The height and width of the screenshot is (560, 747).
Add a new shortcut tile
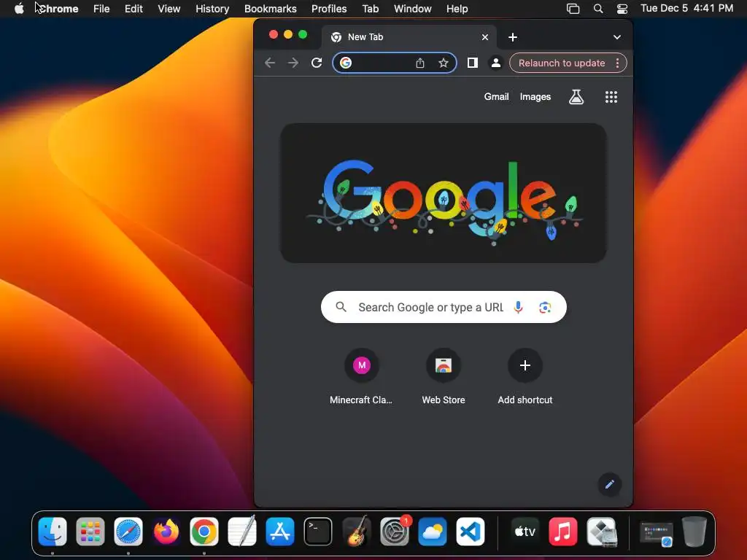[525, 377]
